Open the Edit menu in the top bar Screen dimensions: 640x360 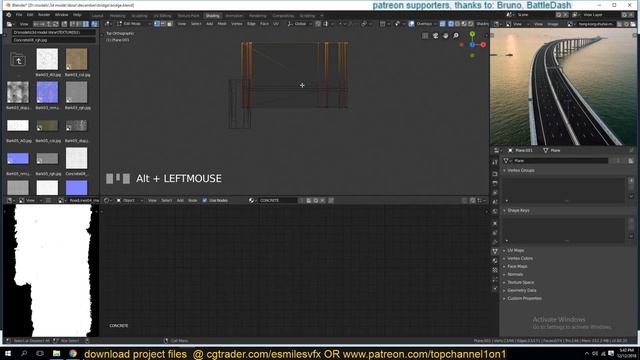[x=30, y=15]
